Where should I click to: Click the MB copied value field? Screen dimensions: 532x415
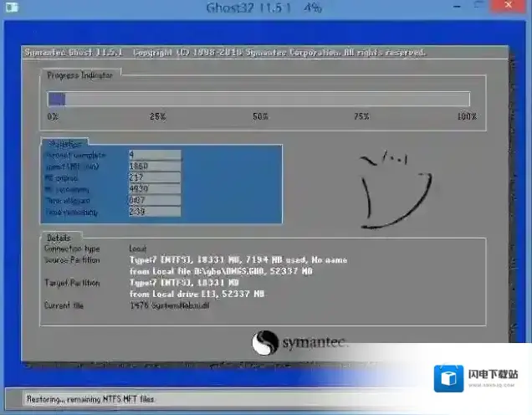coord(155,178)
